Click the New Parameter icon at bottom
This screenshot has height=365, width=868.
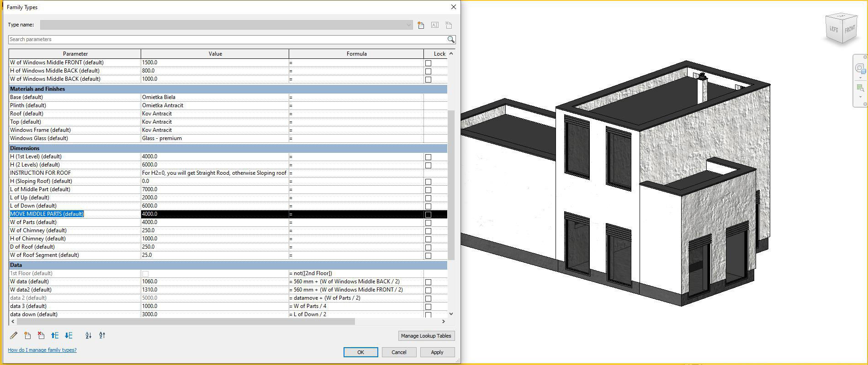tap(27, 335)
